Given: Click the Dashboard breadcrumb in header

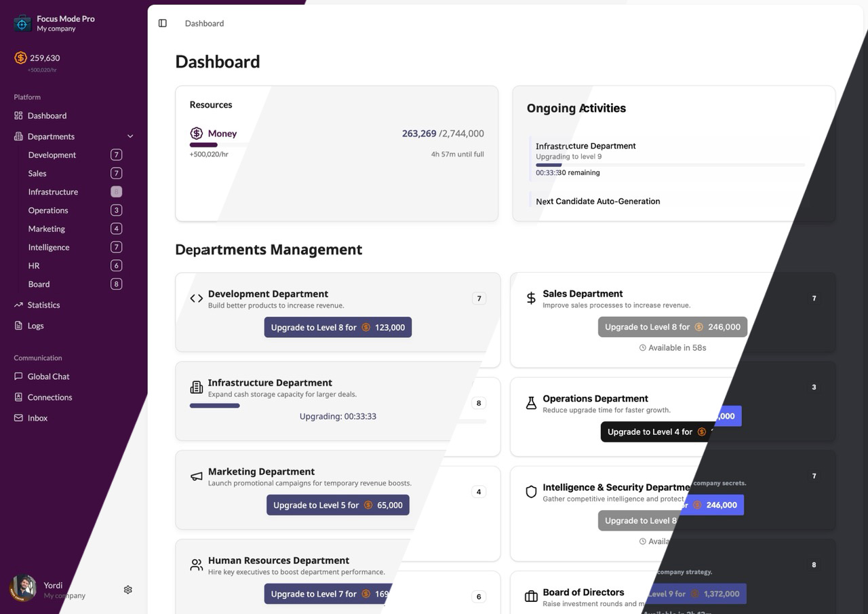Looking at the screenshot, I should click(204, 23).
